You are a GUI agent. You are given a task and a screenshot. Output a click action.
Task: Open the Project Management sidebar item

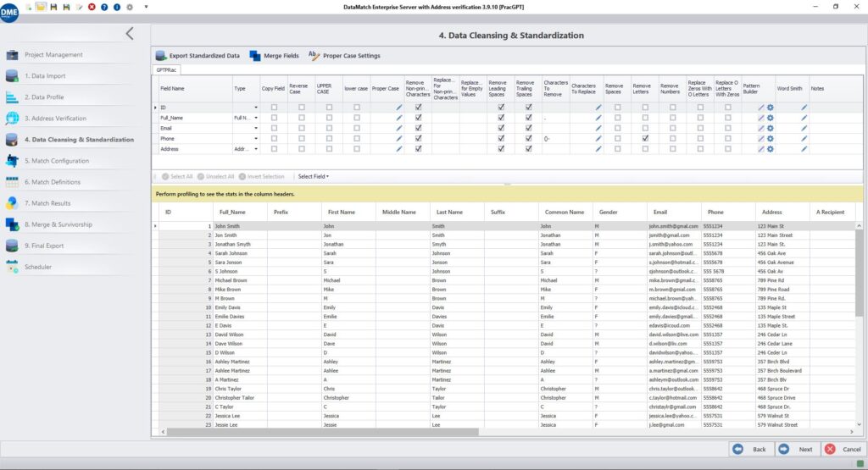pyautogui.click(x=53, y=55)
